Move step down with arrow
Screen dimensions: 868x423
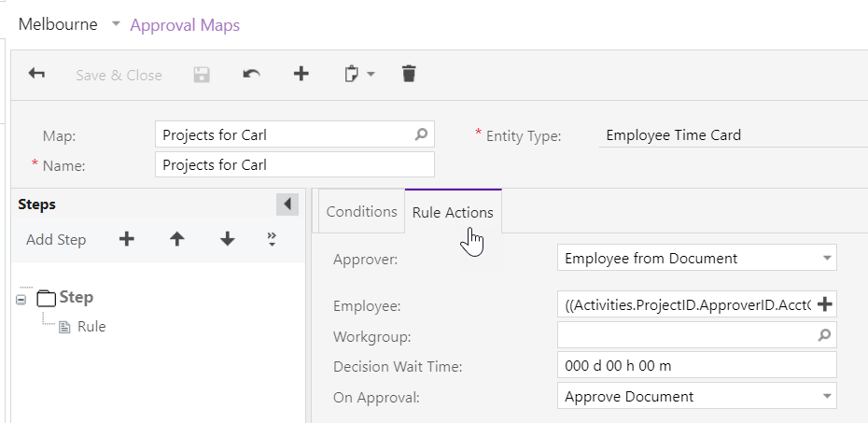pos(227,239)
